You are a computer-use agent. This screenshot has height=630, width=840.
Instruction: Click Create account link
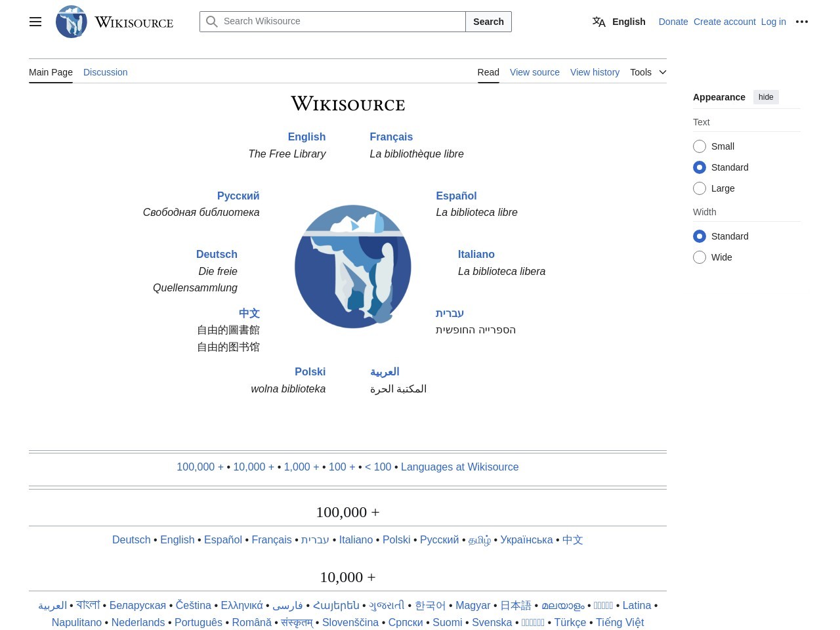pyautogui.click(x=724, y=22)
